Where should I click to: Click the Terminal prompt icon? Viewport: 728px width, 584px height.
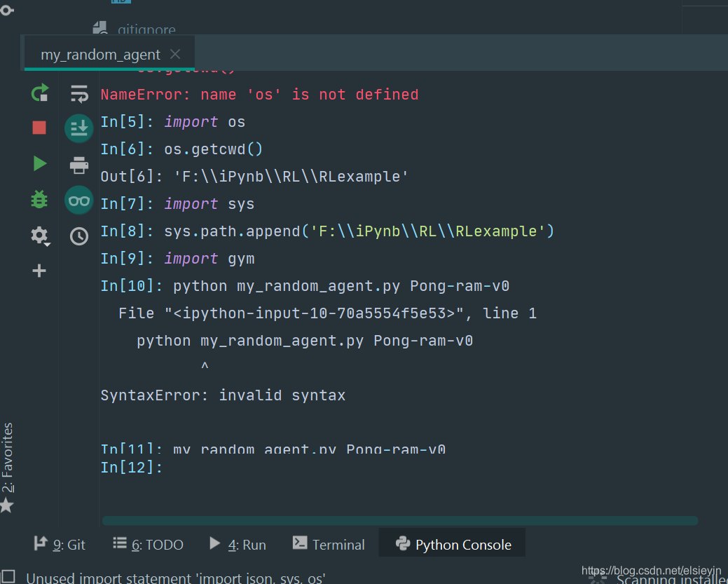pos(300,543)
